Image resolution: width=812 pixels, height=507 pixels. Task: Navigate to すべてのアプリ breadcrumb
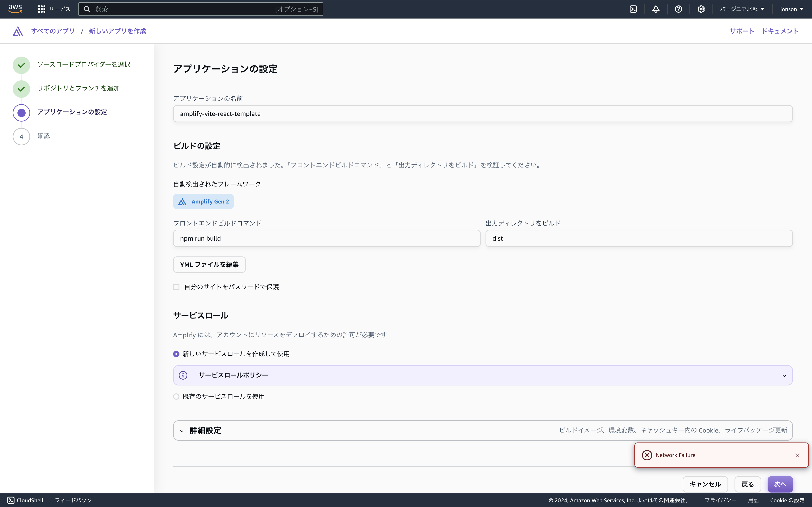(x=53, y=31)
